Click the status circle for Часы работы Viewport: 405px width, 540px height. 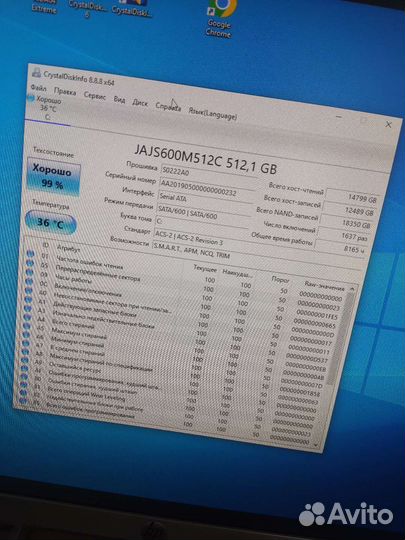pyautogui.click(x=30, y=272)
